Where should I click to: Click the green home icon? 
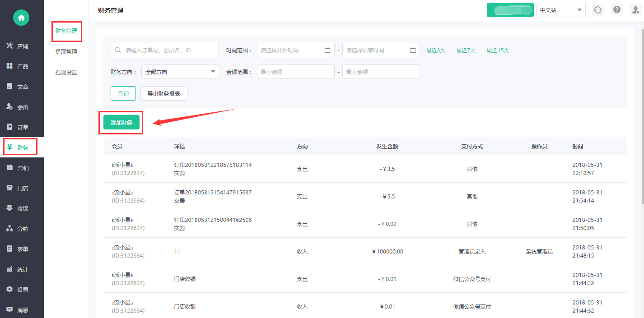coord(21,18)
